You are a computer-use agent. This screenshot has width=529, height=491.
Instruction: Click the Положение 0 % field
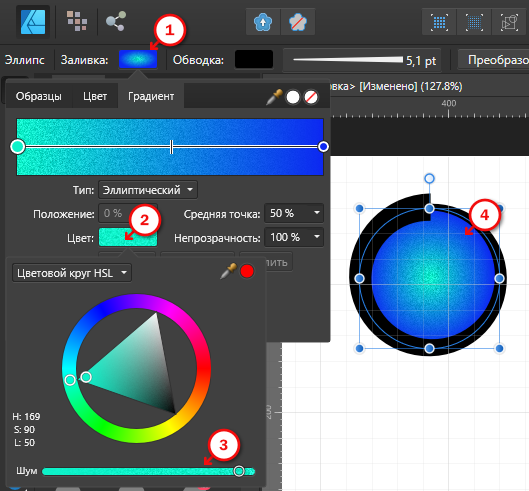128,213
